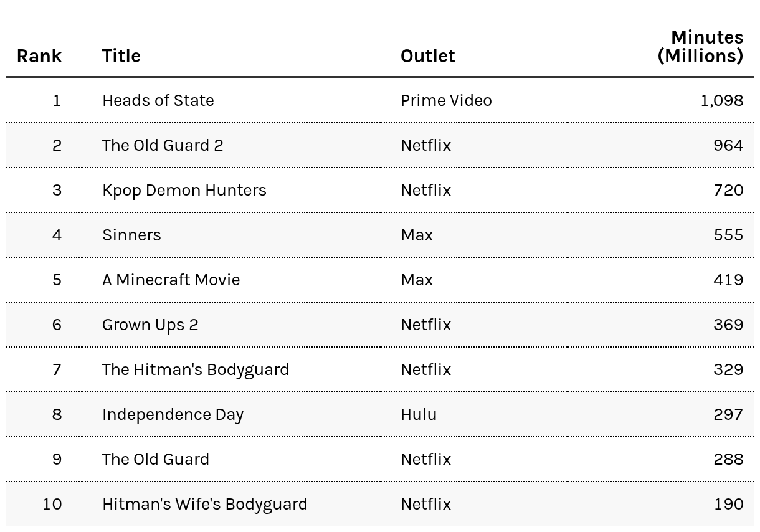Click the Rank column header
The width and height of the screenshot is (760, 532).
tap(39, 56)
